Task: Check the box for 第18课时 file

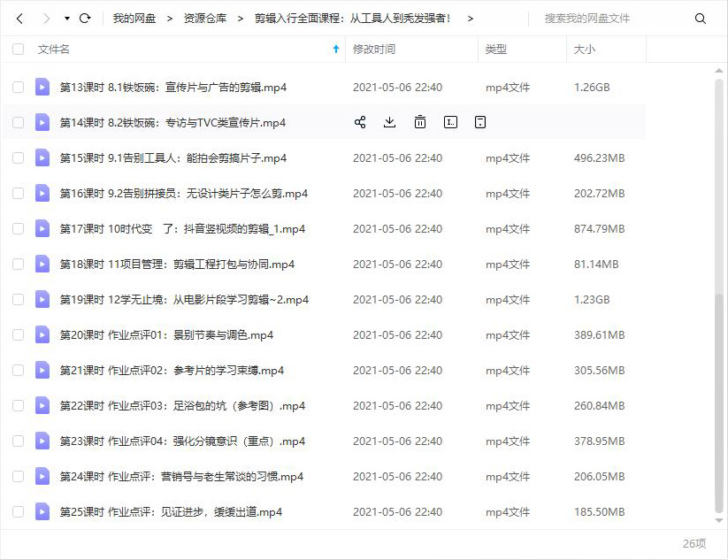Action: click(18, 264)
